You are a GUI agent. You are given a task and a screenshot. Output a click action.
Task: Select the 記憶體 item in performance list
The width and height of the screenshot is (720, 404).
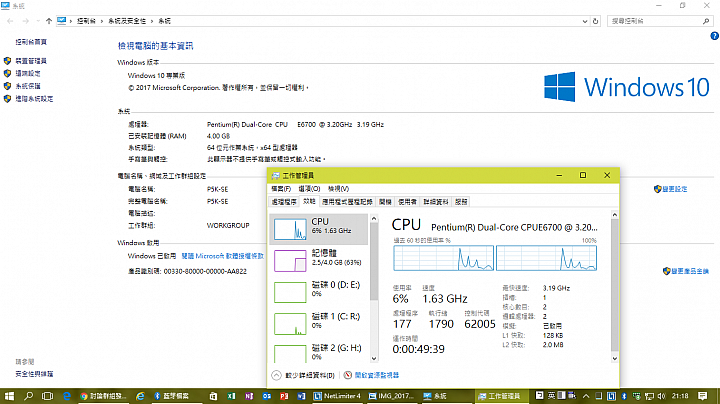(x=319, y=260)
